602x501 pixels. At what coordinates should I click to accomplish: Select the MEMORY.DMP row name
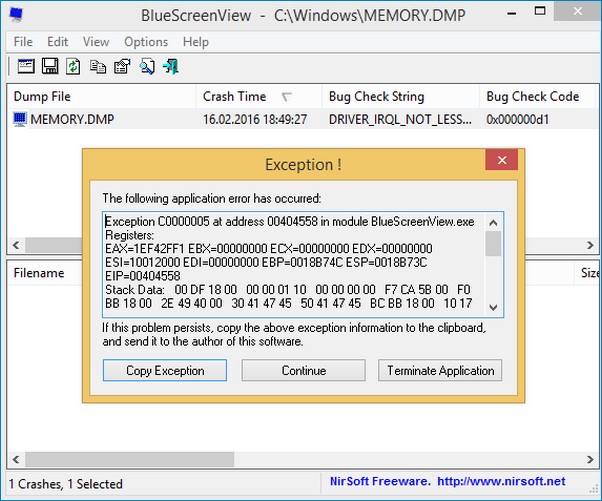72,119
